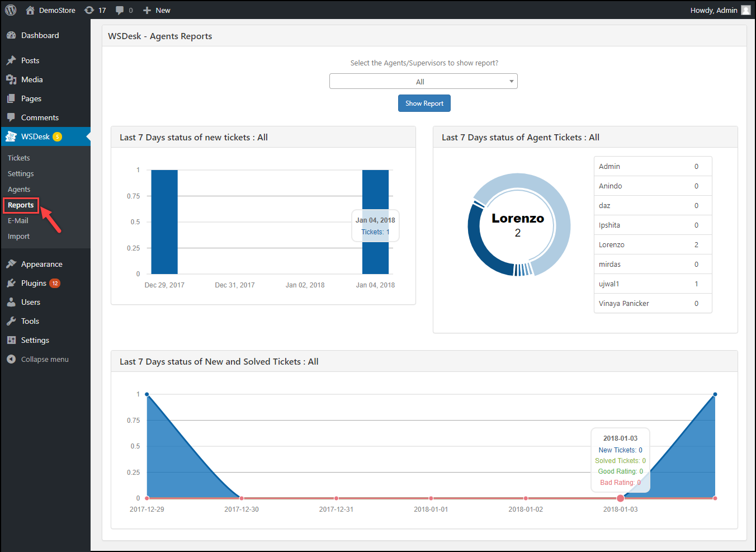
Task: Click the mirdas row in agent list
Action: pyautogui.click(x=653, y=264)
